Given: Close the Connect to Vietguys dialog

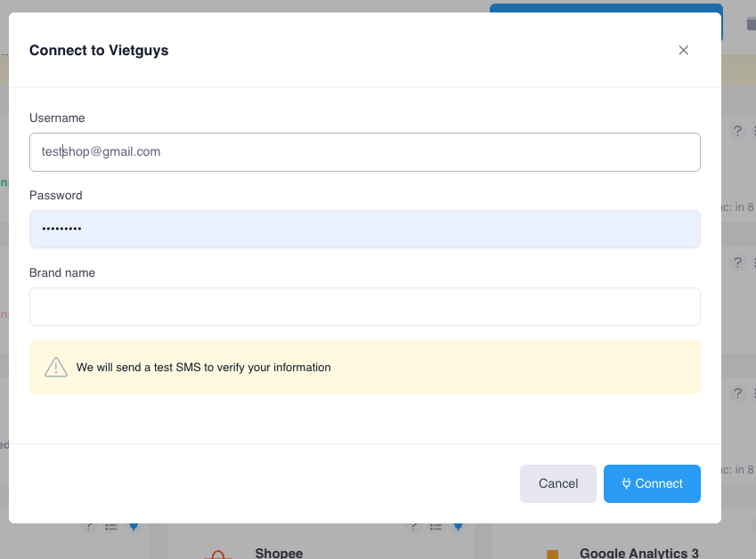Looking at the screenshot, I should click(683, 50).
